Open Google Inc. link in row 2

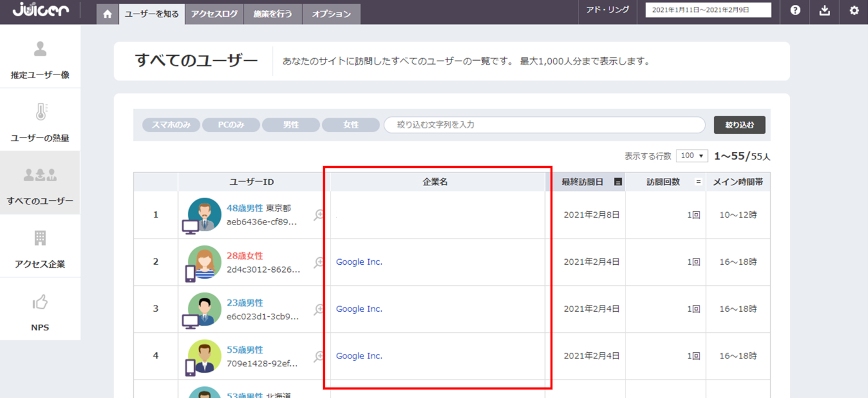tap(359, 262)
